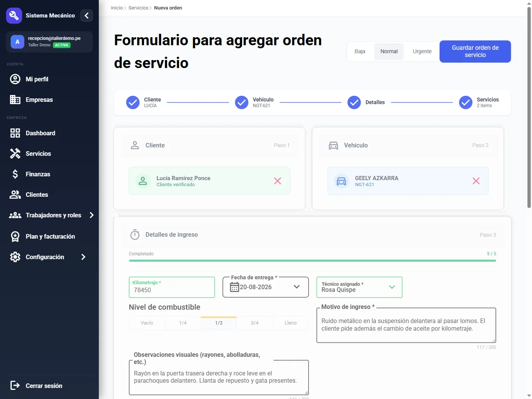
Task: Set fuel level to 1/2
Action: click(x=219, y=323)
